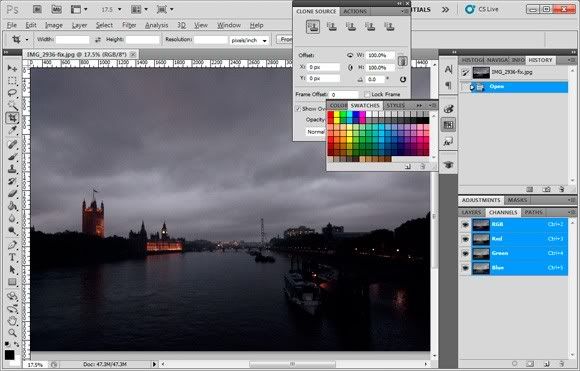Launch Bridge from the Br icon
580x371 pixels.
click(x=37, y=9)
